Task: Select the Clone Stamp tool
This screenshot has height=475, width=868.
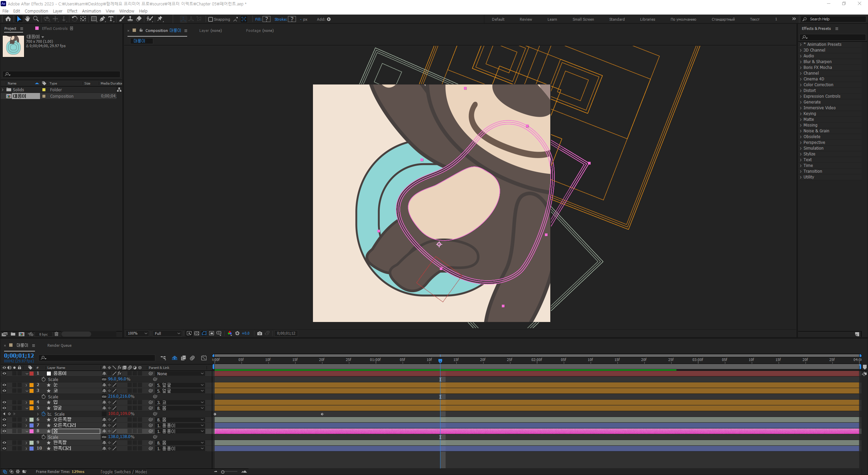Action: click(x=130, y=19)
